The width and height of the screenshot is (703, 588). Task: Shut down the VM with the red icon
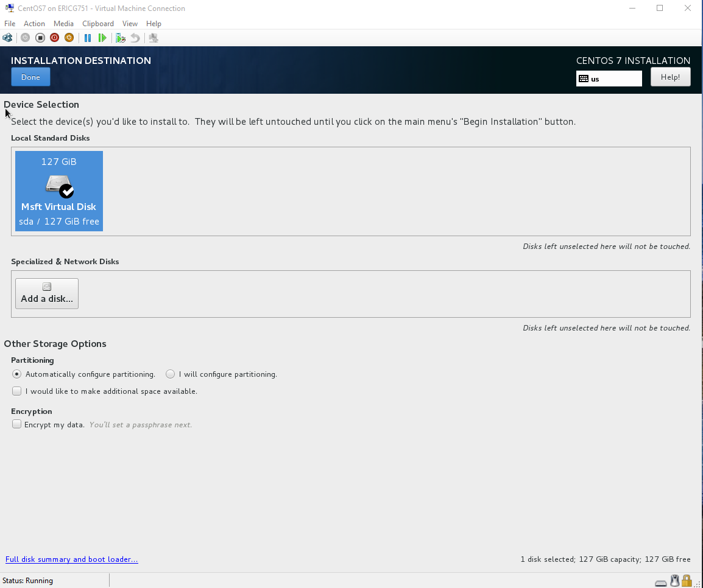pyautogui.click(x=54, y=38)
